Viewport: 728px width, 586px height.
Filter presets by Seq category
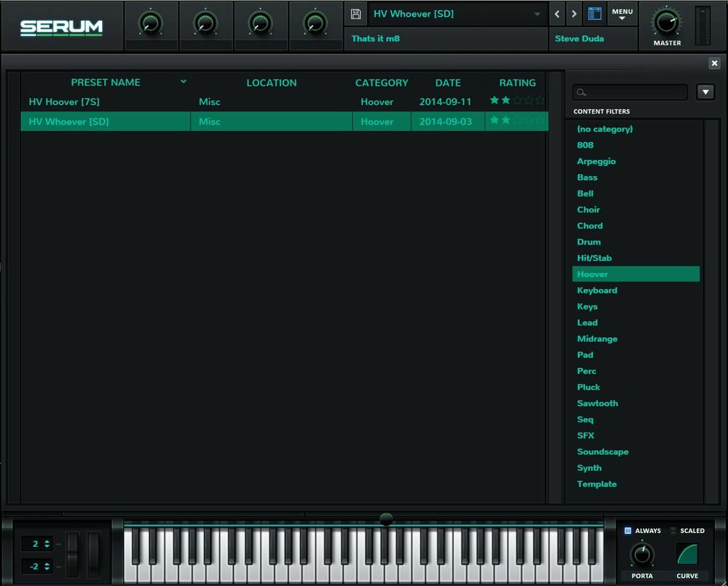(x=585, y=419)
